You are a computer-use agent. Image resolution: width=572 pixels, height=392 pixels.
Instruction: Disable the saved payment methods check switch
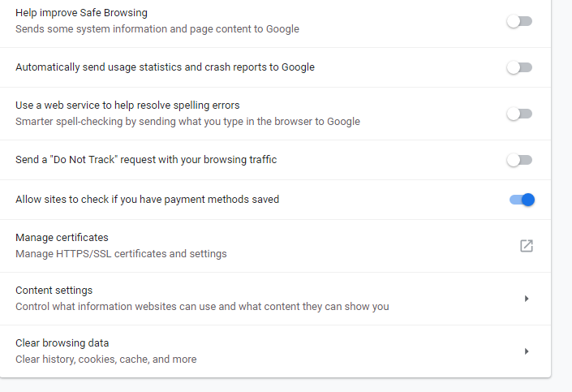[x=522, y=200]
